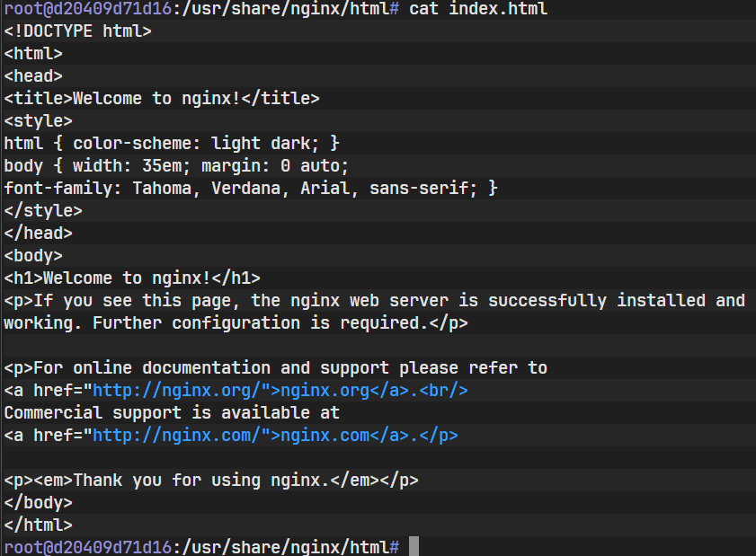The image size is (756, 556).
Task: Click the opening '<style>' tag line
Action: pyautogui.click(x=38, y=121)
